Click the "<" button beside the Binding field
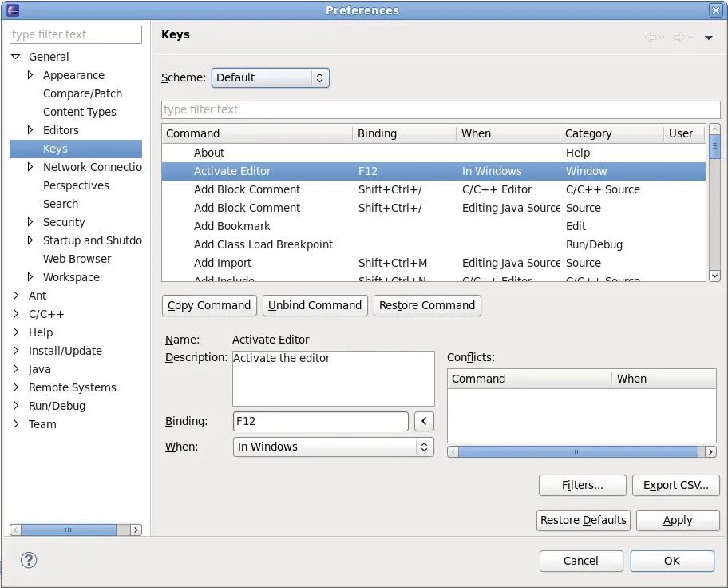728x588 pixels. [x=424, y=421]
